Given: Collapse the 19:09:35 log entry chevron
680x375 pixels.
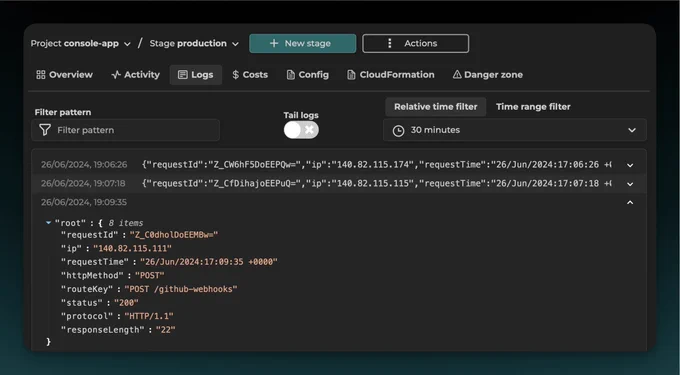Looking at the screenshot, I should point(630,202).
